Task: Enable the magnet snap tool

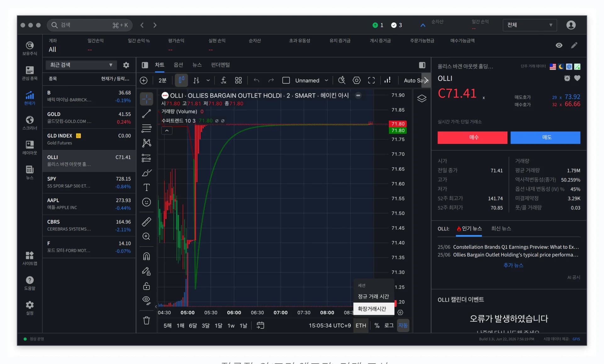Action: pyautogui.click(x=147, y=256)
